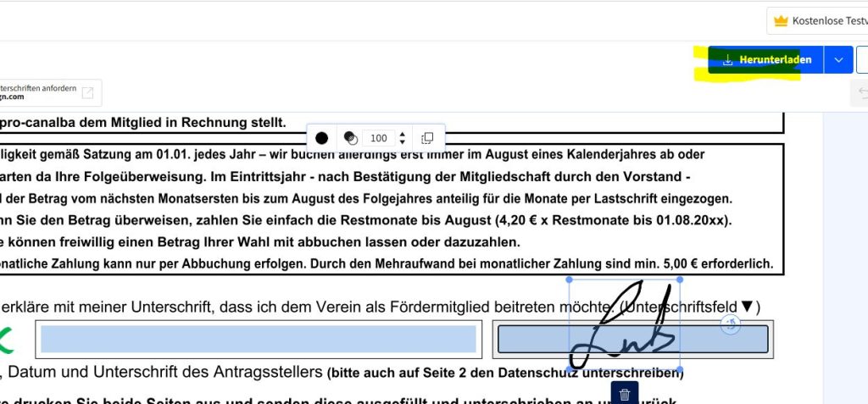Open the black signature color swatch

(x=322, y=138)
